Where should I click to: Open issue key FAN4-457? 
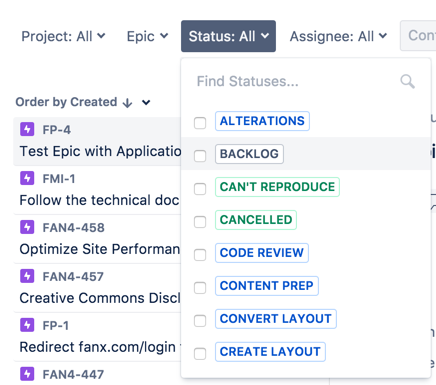point(73,277)
